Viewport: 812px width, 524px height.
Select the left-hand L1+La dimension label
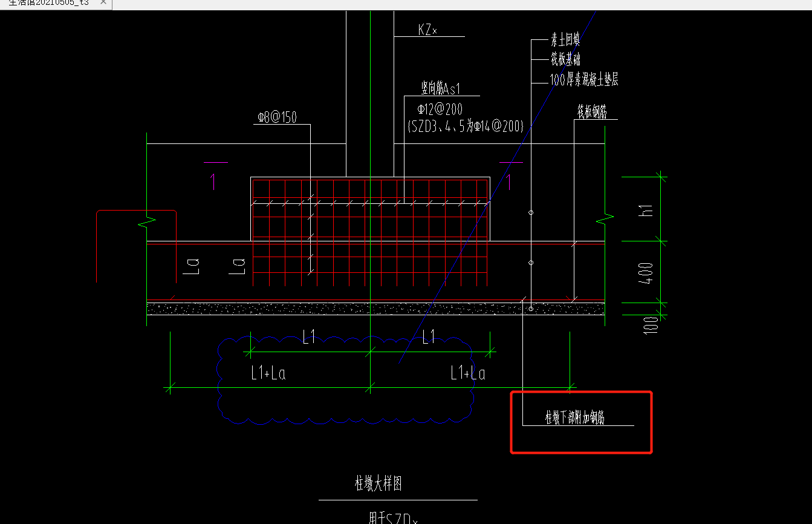[x=268, y=373]
